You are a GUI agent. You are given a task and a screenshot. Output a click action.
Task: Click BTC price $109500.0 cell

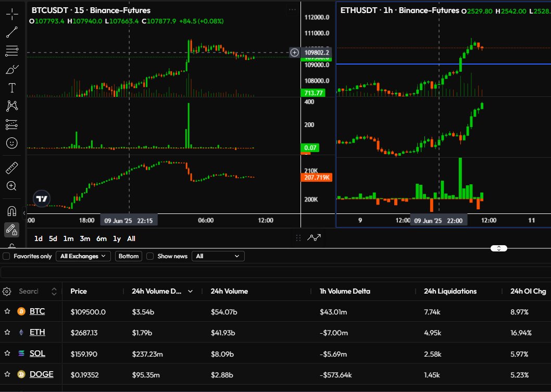pos(88,312)
